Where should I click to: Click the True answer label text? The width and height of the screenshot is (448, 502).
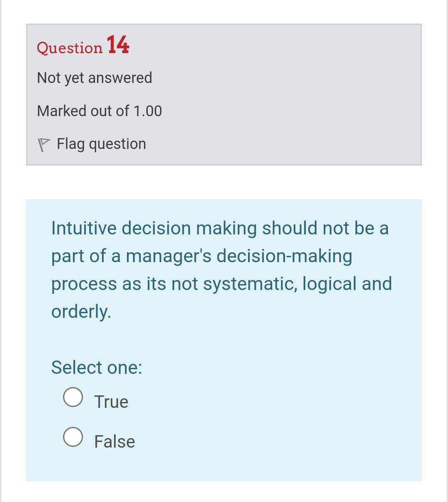(111, 401)
